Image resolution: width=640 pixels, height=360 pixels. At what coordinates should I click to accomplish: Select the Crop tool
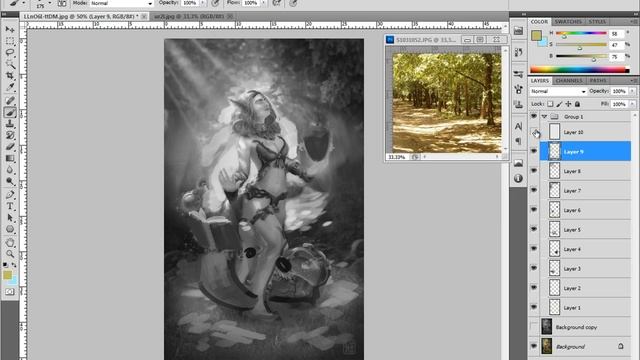(10, 76)
